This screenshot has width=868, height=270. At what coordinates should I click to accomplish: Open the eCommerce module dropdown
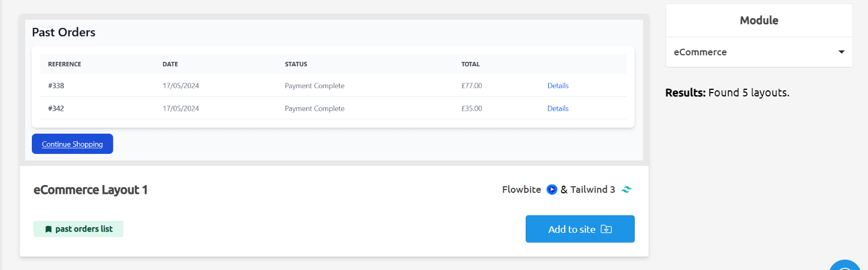click(x=759, y=52)
